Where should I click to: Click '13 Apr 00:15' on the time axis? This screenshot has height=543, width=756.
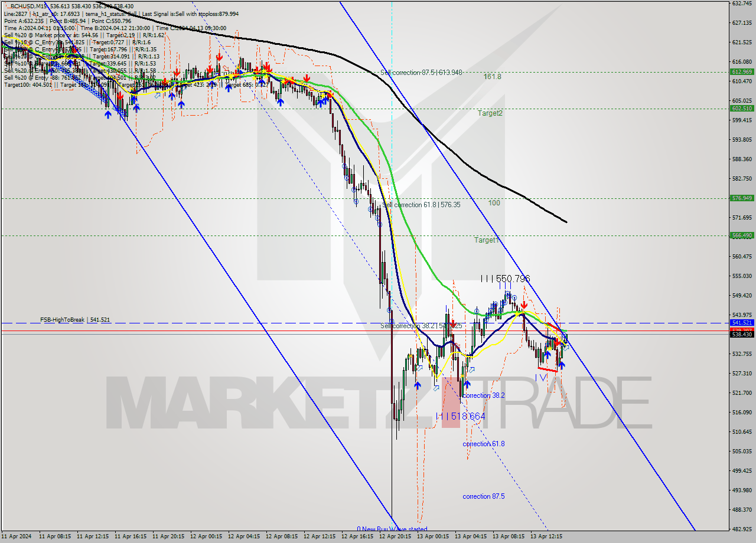point(433,537)
